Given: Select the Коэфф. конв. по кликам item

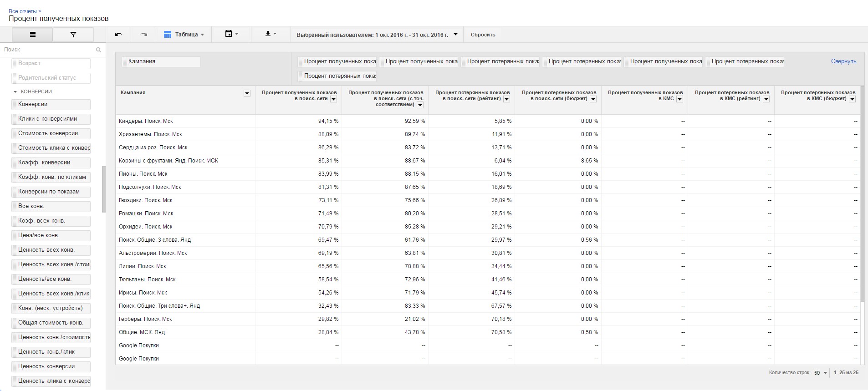Looking at the screenshot, I should [51, 177].
